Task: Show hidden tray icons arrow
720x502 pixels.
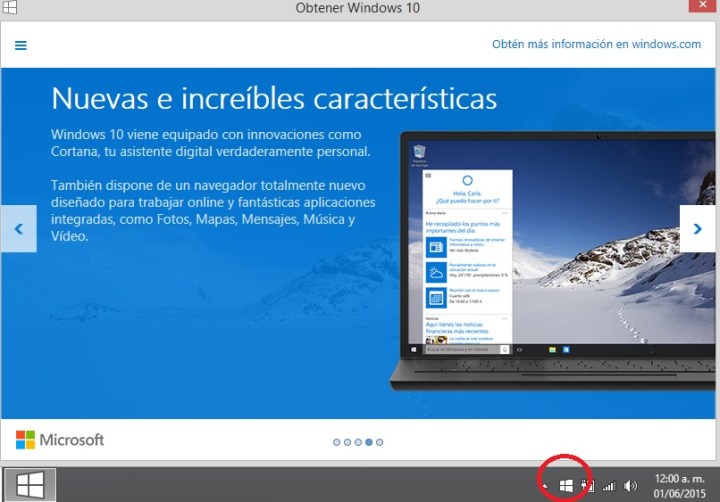Action: 545,485
